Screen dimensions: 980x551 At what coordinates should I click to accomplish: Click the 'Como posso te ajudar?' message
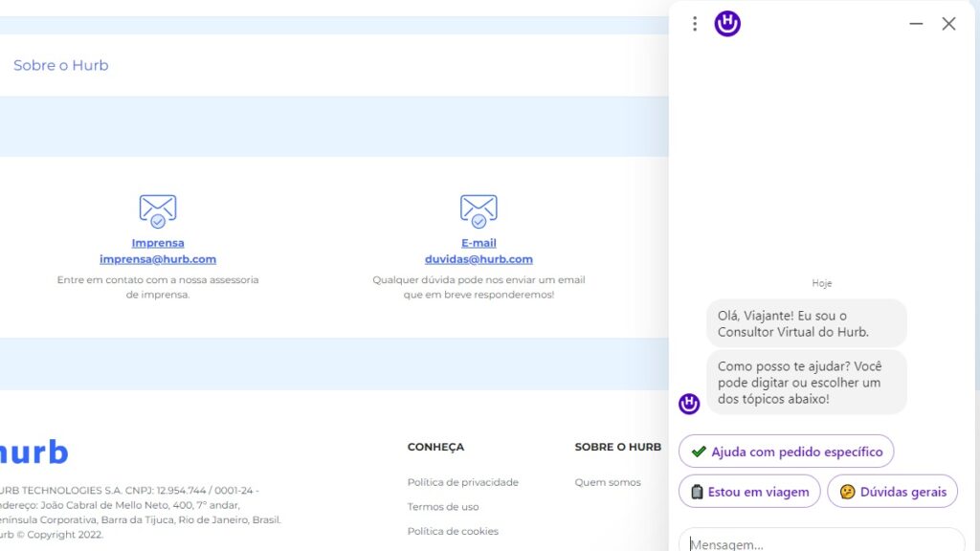click(806, 383)
